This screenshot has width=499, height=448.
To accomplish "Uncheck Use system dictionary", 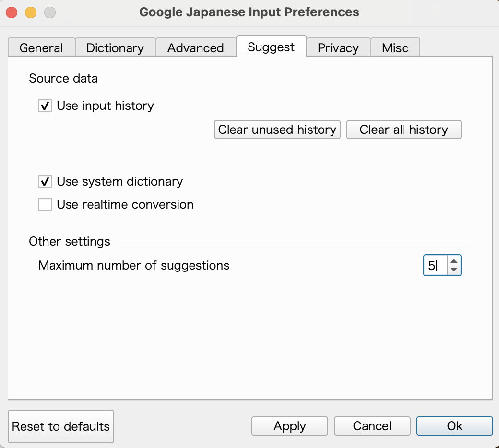I will click(x=45, y=182).
